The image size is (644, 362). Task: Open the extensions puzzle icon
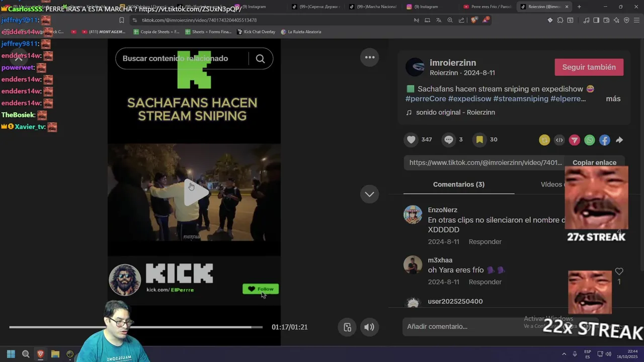[560, 20]
